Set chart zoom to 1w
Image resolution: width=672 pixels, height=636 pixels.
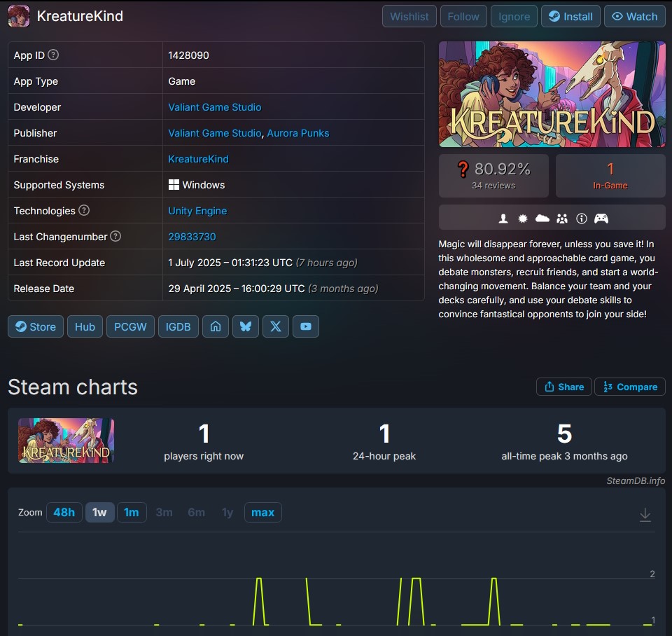(99, 512)
